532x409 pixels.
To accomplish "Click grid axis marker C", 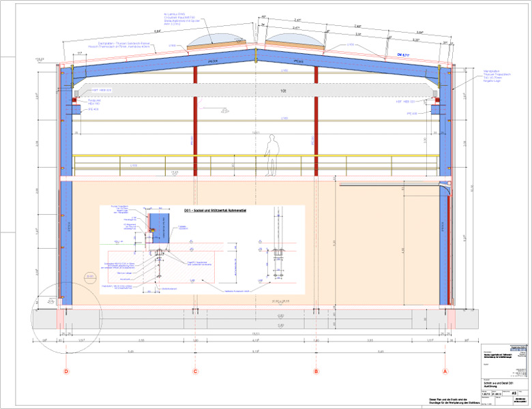I will (196, 372).
